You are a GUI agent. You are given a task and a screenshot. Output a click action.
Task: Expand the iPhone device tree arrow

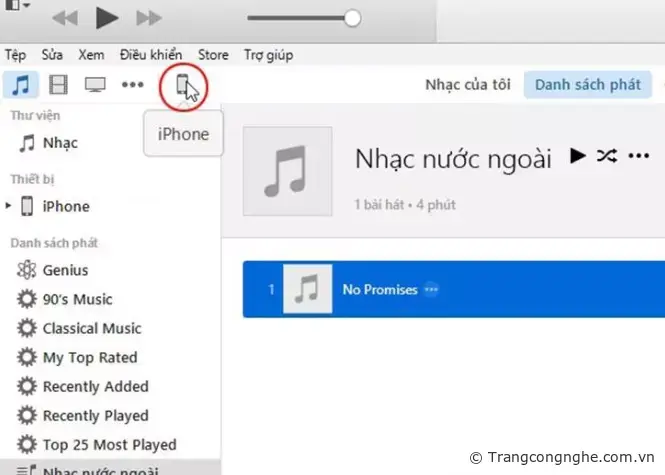[x=9, y=206]
